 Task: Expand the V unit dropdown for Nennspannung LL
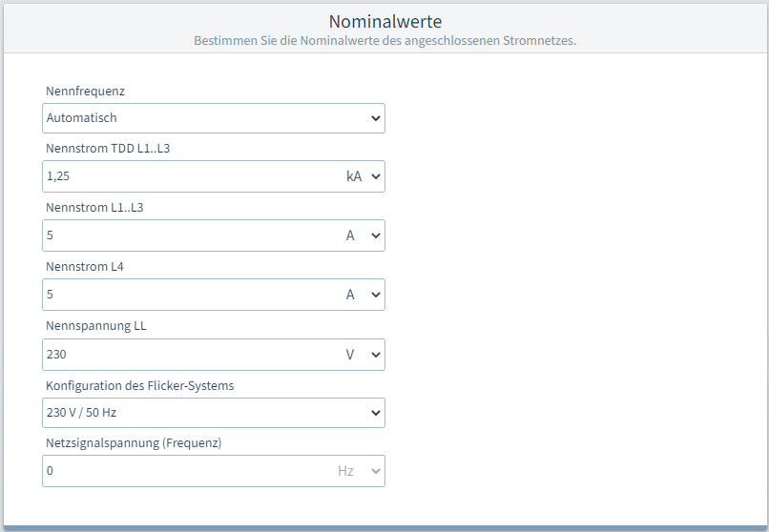click(363, 354)
